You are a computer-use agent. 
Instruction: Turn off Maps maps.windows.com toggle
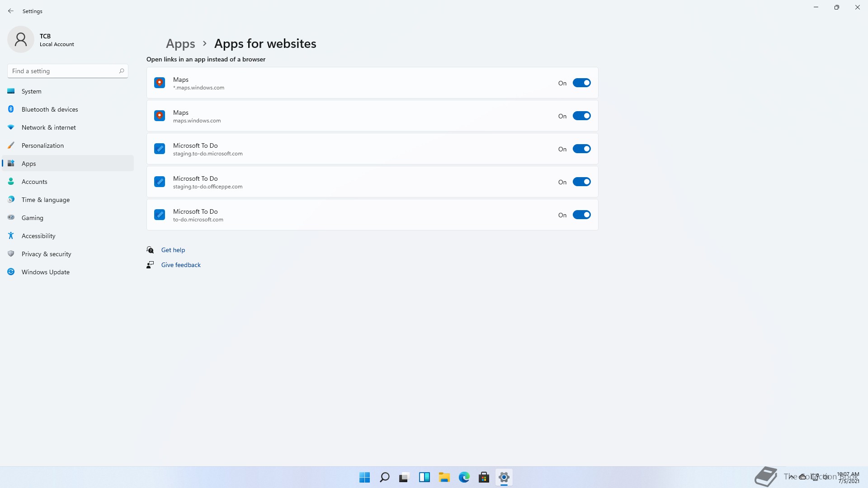pos(581,116)
